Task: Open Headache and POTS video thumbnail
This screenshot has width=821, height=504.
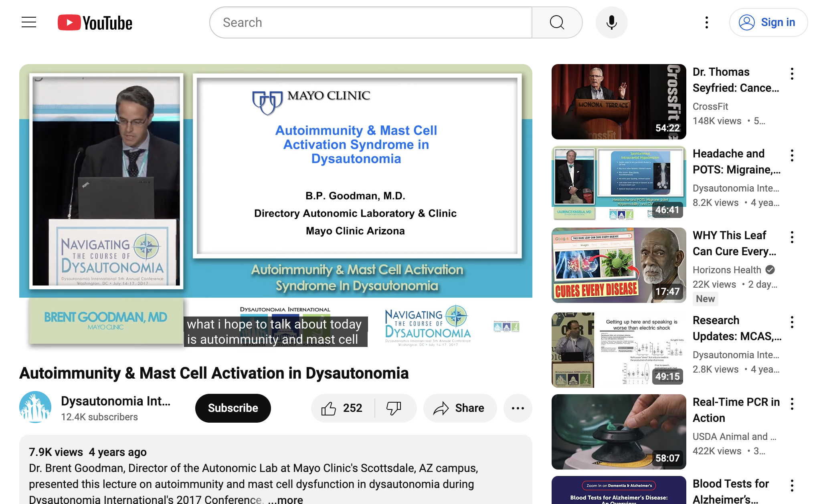Action: coord(619,183)
